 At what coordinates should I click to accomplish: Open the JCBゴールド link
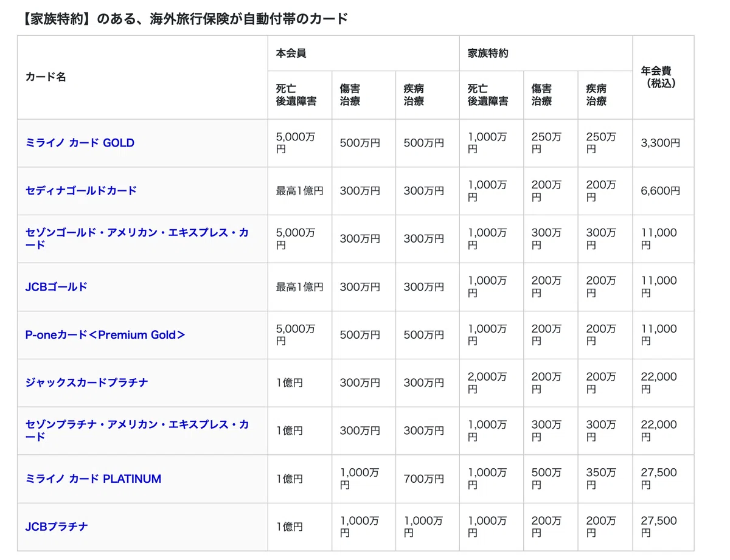point(57,286)
